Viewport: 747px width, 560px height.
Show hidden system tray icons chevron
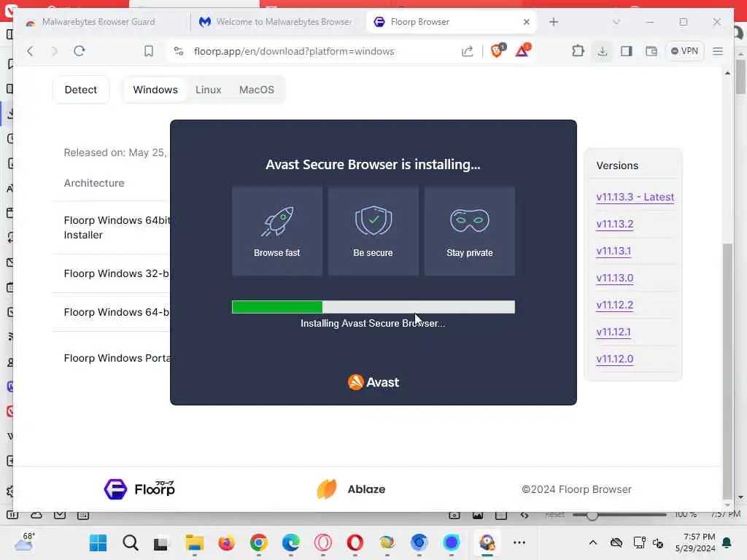click(x=592, y=542)
